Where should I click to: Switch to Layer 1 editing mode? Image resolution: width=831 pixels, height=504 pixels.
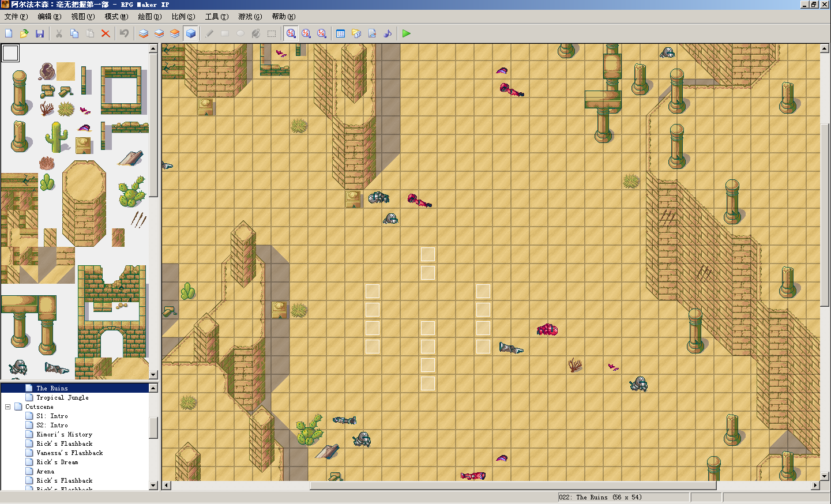144,33
